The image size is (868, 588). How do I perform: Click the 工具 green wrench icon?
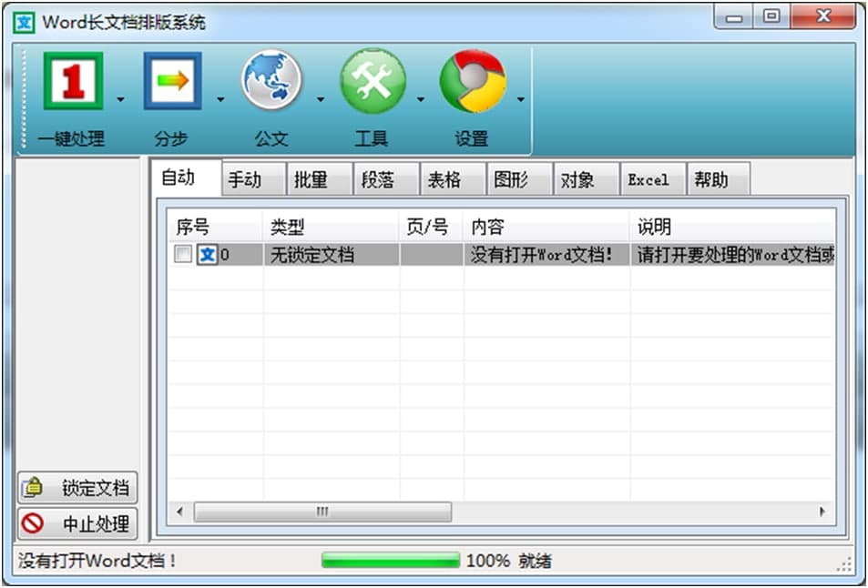tap(373, 81)
